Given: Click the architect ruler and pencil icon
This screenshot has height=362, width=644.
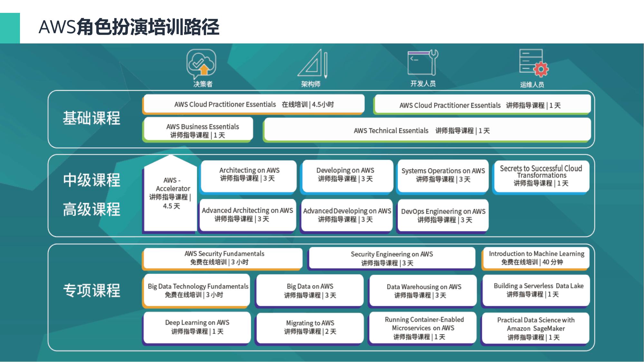Looking at the screenshot, I should 313,63.
